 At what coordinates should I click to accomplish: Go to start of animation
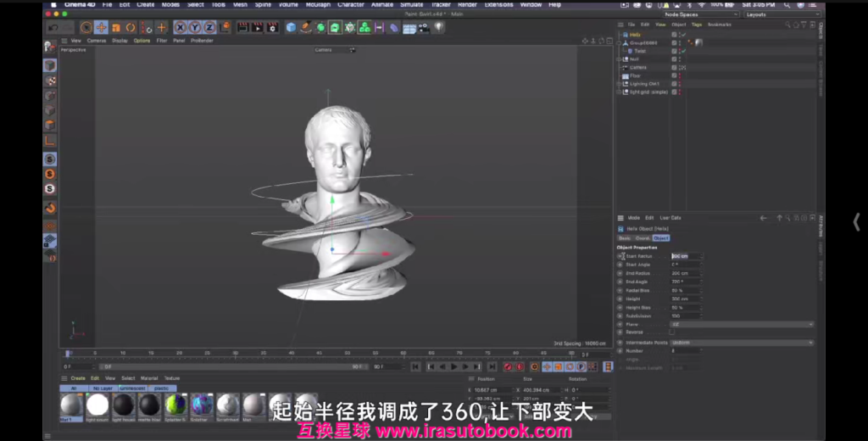click(415, 366)
